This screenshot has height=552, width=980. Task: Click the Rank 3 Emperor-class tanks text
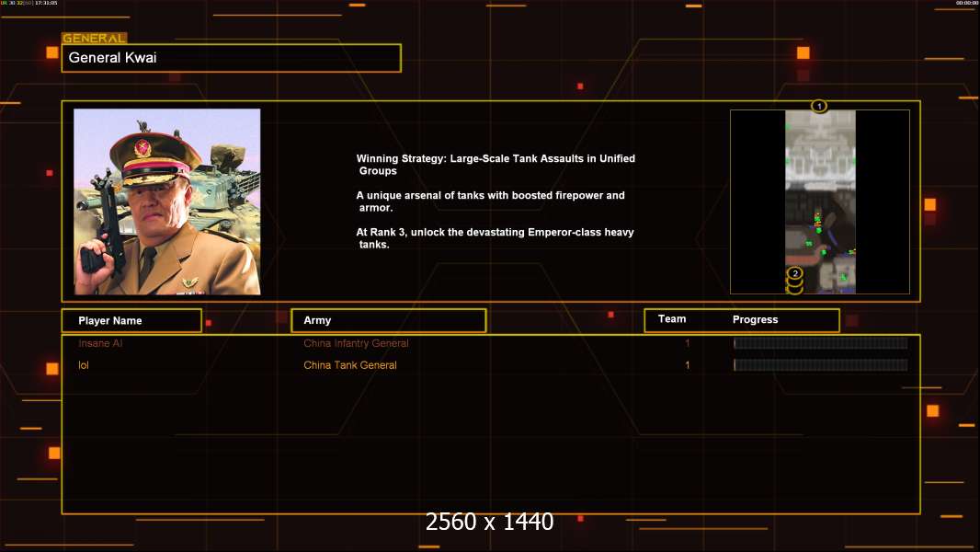[x=495, y=238]
